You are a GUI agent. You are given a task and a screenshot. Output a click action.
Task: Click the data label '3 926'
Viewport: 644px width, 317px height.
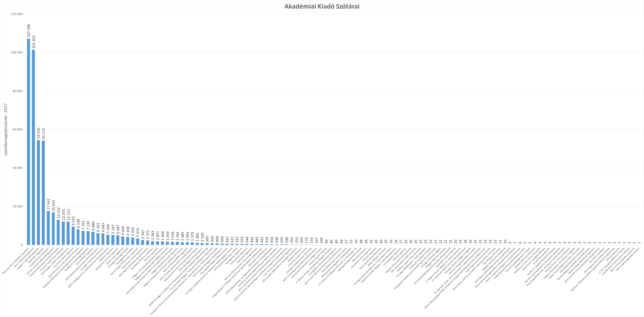pos(133,232)
